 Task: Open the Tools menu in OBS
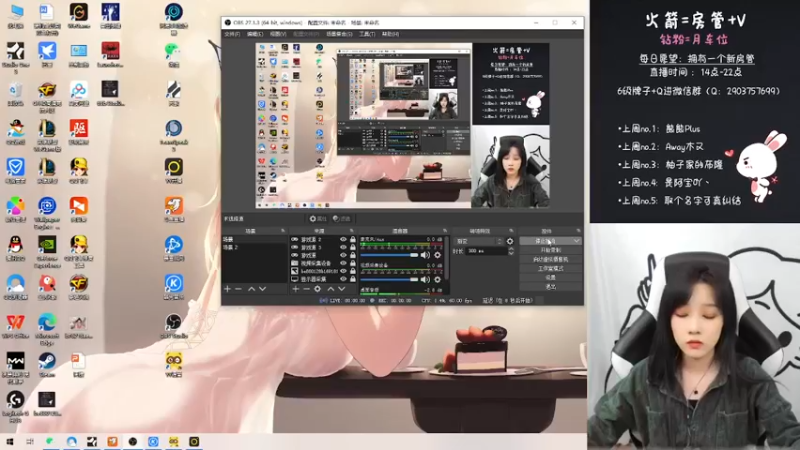coord(367,34)
